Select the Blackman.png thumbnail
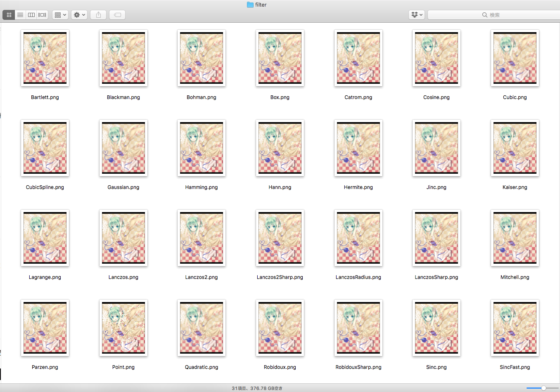Screen dimensions: 560x392 [123, 58]
